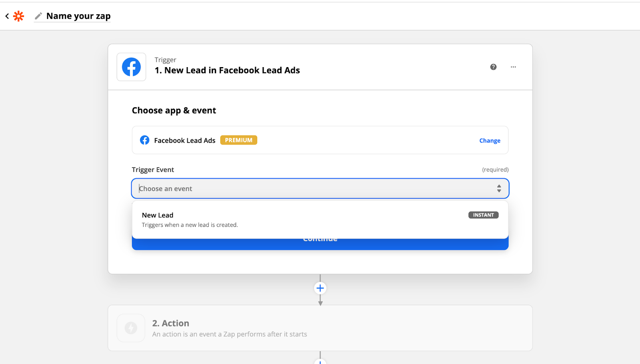Click the small Facebook Lead Ads app icon
Screen dimensions: 640x364
(x=145, y=140)
